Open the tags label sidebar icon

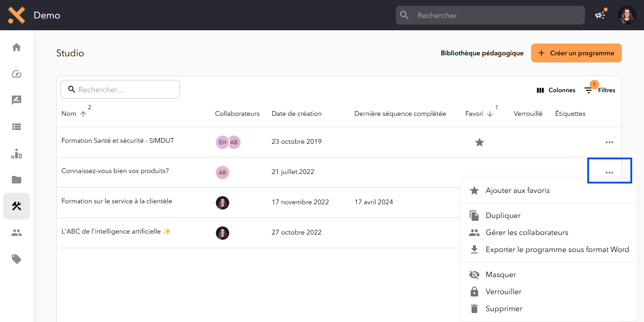click(x=17, y=259)
